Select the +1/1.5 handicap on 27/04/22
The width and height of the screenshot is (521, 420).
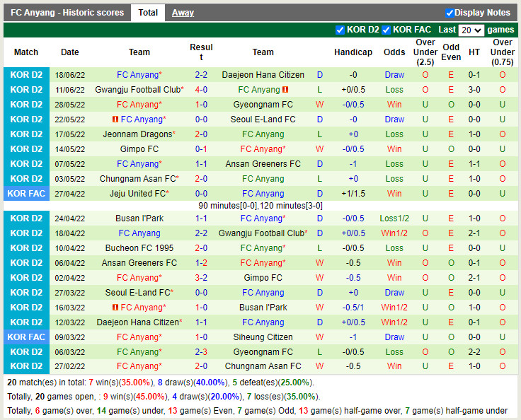(x=353, y=194)
